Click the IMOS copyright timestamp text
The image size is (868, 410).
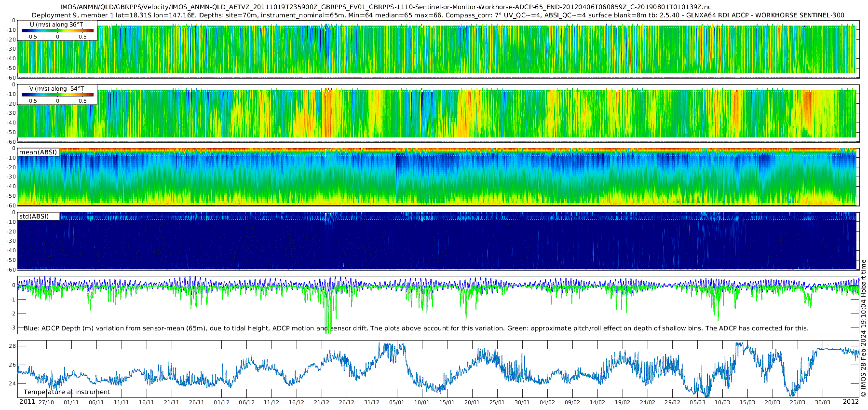[863, 328]
